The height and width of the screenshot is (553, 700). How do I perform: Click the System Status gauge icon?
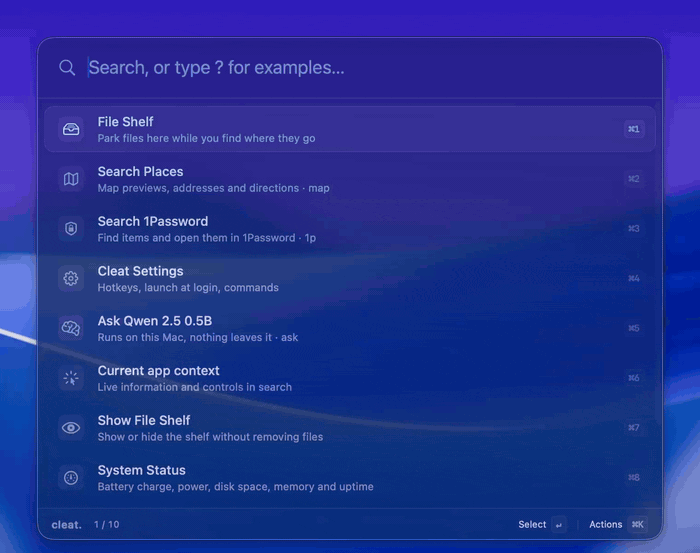click(71, 478)
